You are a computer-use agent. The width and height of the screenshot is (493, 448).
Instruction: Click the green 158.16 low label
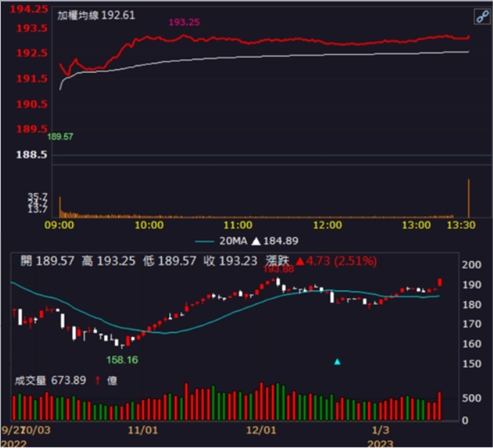[x=122, y=360]
